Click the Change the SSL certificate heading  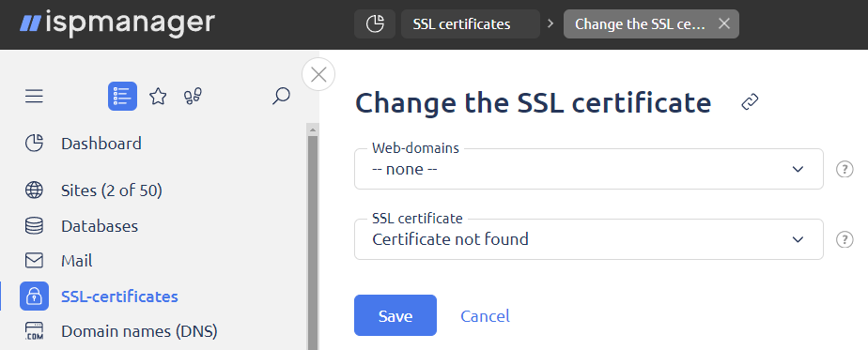click(x=533, y=103)
